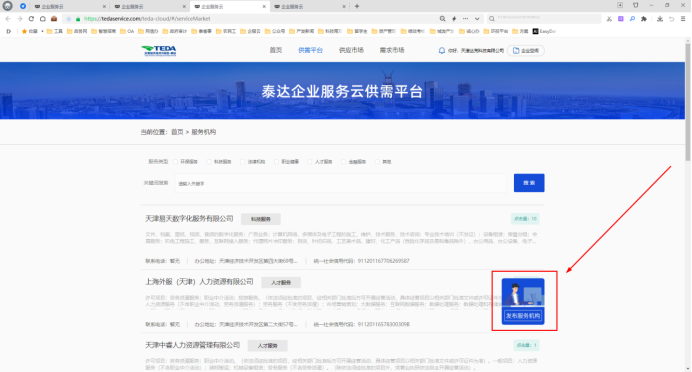Go back to the previous page
This screenshot has height=372, width=692.
click(8, 19)
